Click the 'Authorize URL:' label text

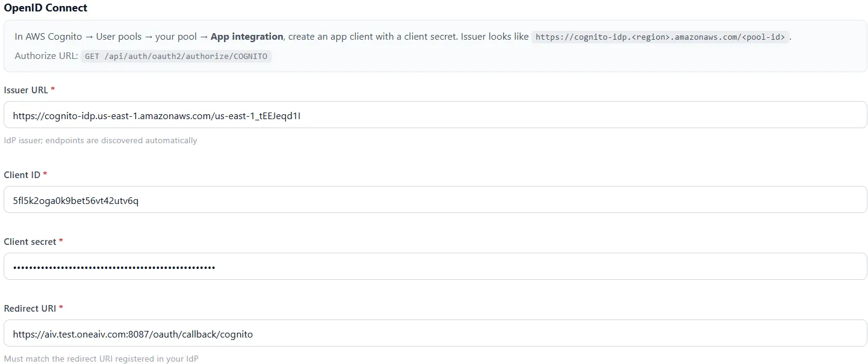(x=46, y=56)
